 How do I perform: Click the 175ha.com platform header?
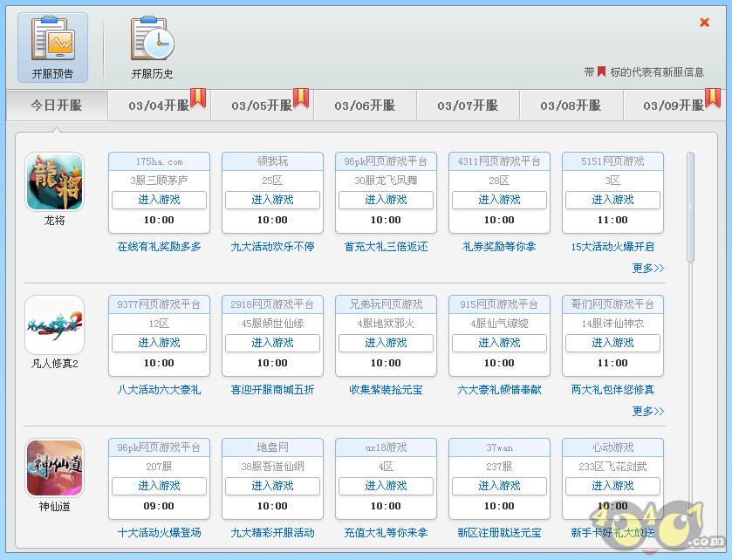tap(159, 161)
